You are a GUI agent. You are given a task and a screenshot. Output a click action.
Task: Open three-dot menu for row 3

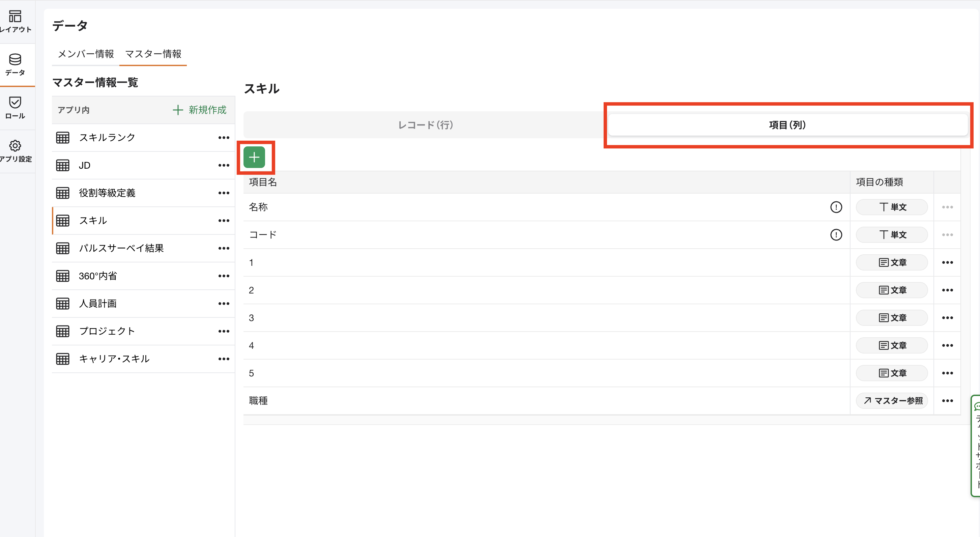(x=947, y=318)
